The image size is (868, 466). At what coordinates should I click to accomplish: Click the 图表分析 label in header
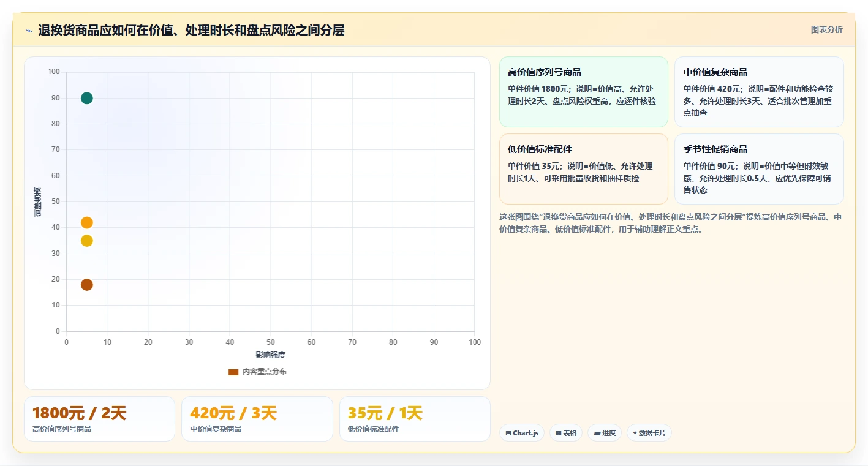[826, 29]
